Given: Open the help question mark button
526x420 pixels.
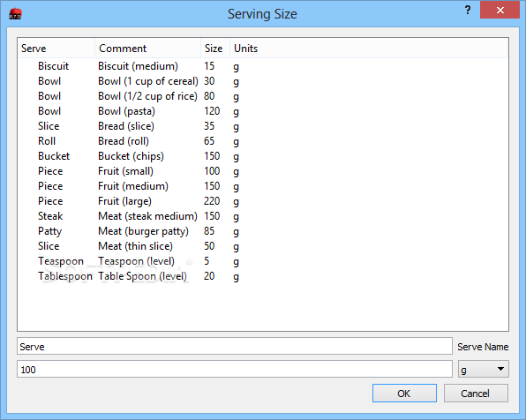Looking at the screenshot, I should pos(468,10).
